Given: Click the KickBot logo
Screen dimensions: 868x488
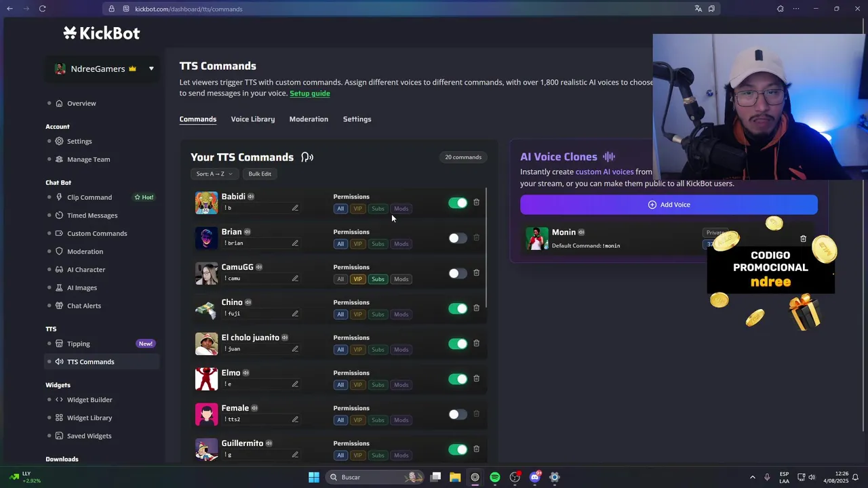Looking at the screenshot, I should pos(102,33).
